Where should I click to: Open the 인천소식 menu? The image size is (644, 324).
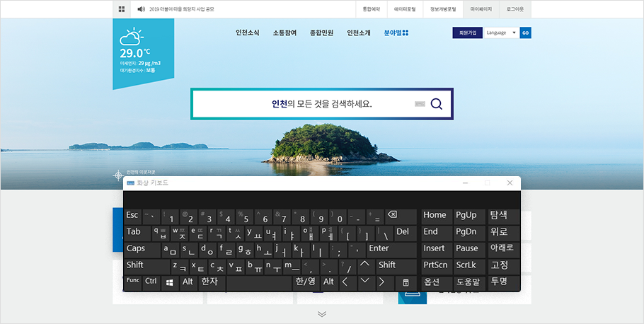247,33
